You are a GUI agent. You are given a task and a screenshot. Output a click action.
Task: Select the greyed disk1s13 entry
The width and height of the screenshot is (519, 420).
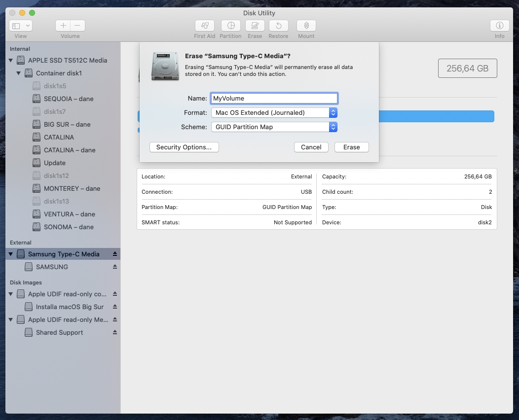[63, 202]
